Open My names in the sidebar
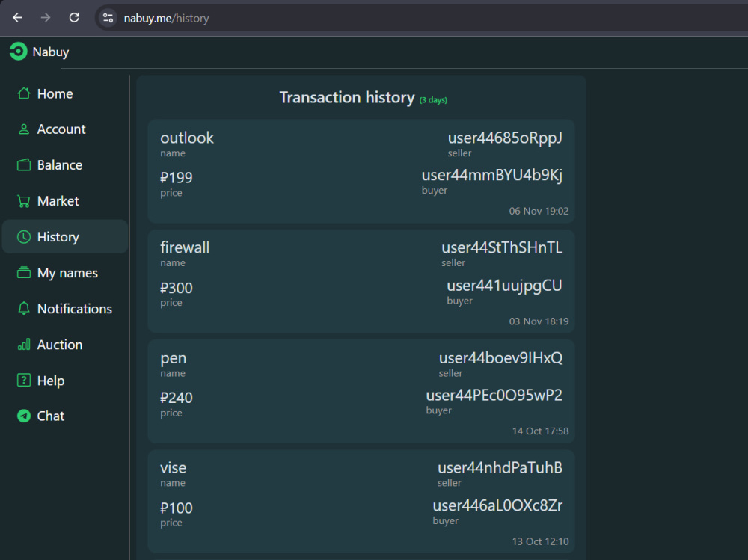Image resolution: width=748 pixels, height=560 pixels. pyautogui.click(x=65, y=272)
